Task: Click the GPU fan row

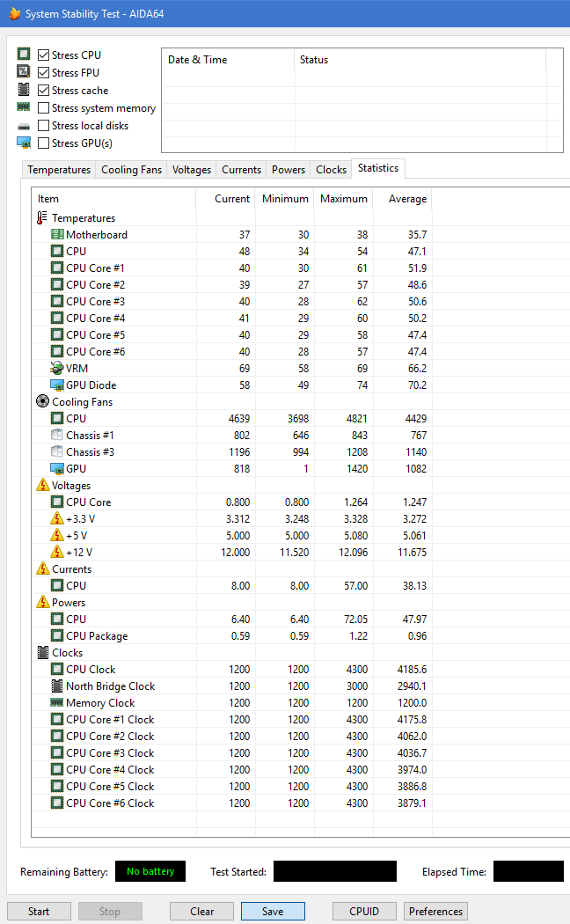Action: pyautogui.click(x=232, y=468)
